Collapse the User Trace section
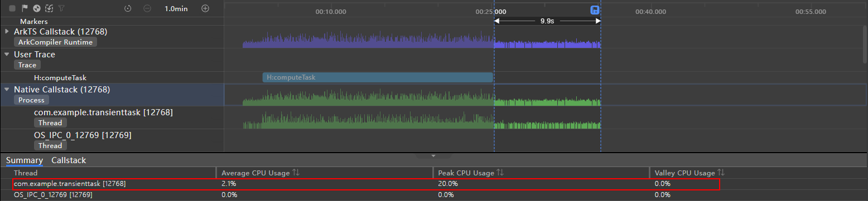Image resolution: width=868 pixels, height=201 pixels. (x=7, y=55)
